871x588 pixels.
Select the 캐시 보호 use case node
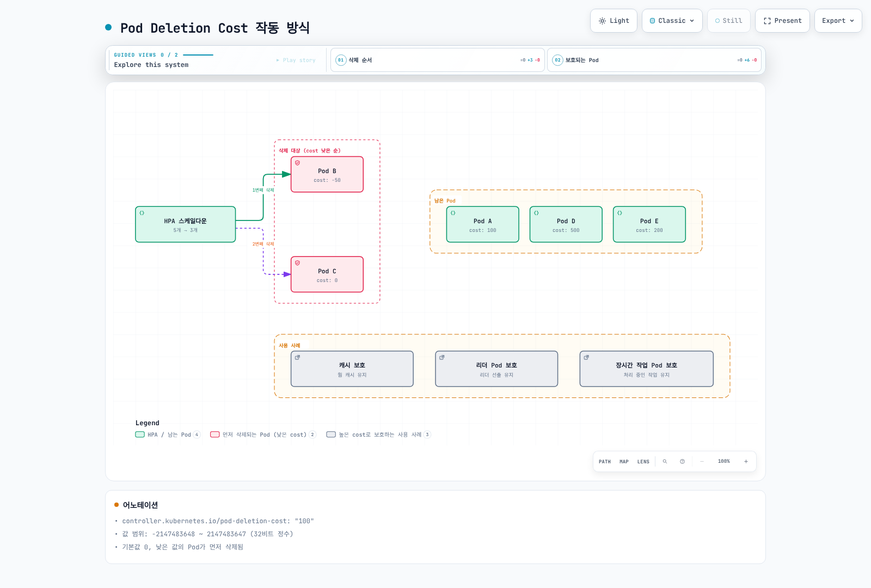352,369
